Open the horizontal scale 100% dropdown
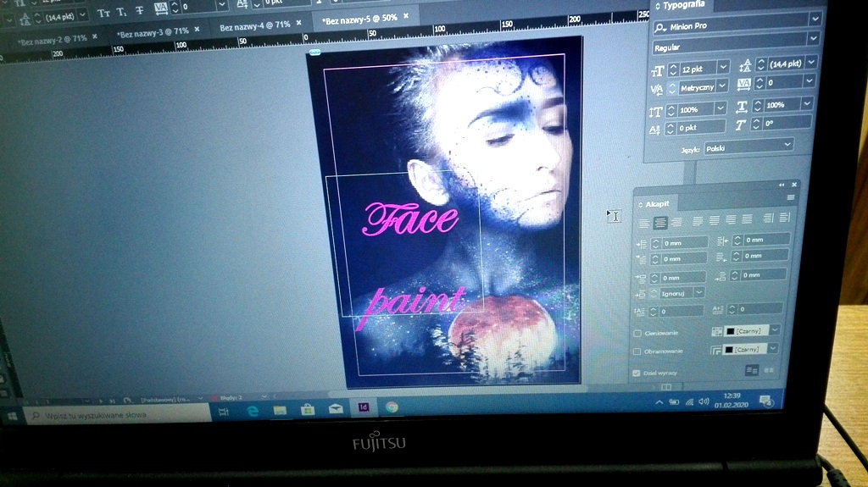The height and width of the screenshot is (487, 868). tap(807, 103)
